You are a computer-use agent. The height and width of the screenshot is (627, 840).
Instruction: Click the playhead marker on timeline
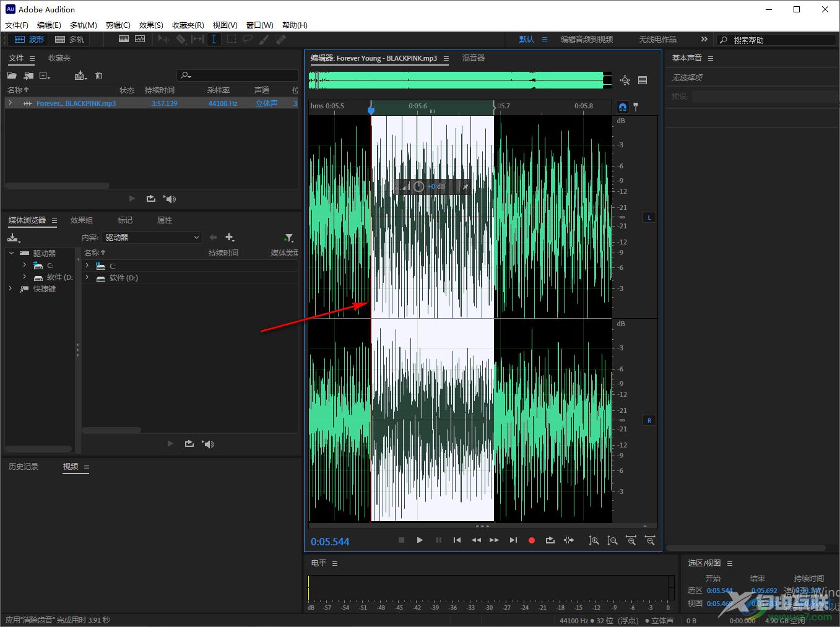tap(371, 110)
